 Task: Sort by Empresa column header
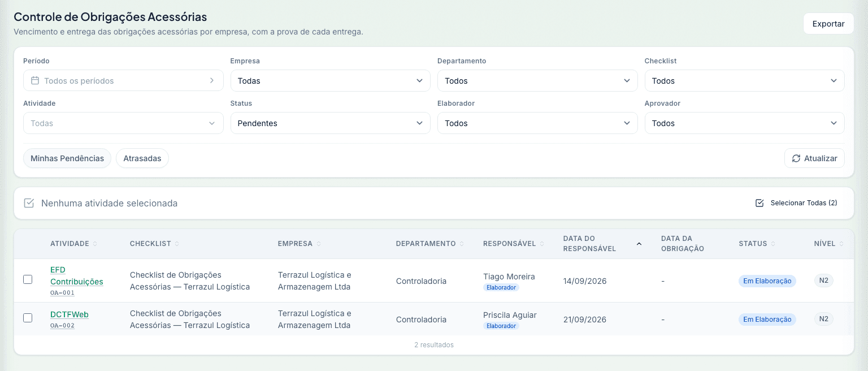(300, 244)
